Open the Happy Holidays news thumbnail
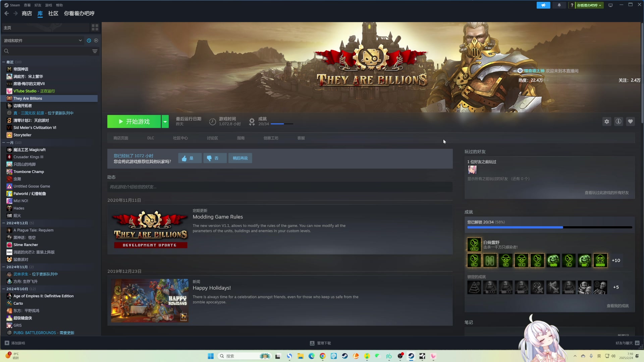Screen dimensions: 644x362 [x=150, y=301]
